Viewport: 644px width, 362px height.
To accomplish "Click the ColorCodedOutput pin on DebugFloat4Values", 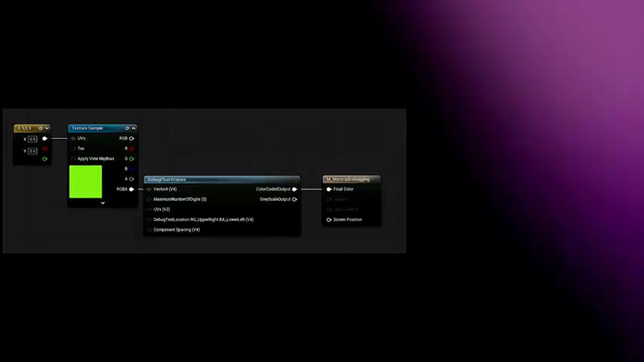I will (294, 189).
